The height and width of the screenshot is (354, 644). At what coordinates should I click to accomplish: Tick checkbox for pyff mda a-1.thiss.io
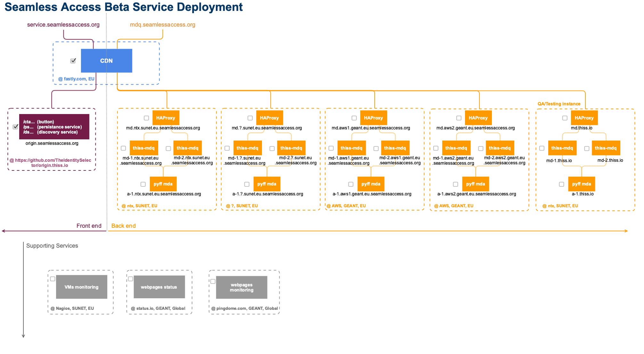click(x=561, y=184)
